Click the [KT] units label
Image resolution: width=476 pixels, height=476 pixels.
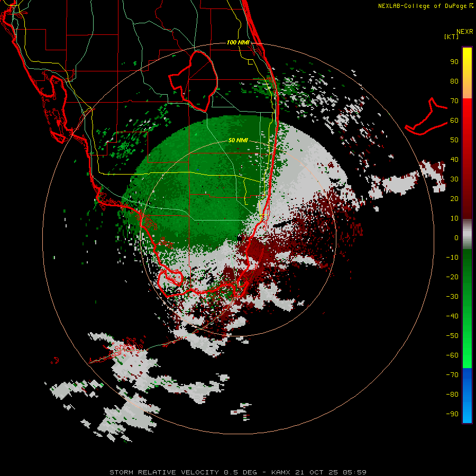pyautogui.click(x=452, y=36)
